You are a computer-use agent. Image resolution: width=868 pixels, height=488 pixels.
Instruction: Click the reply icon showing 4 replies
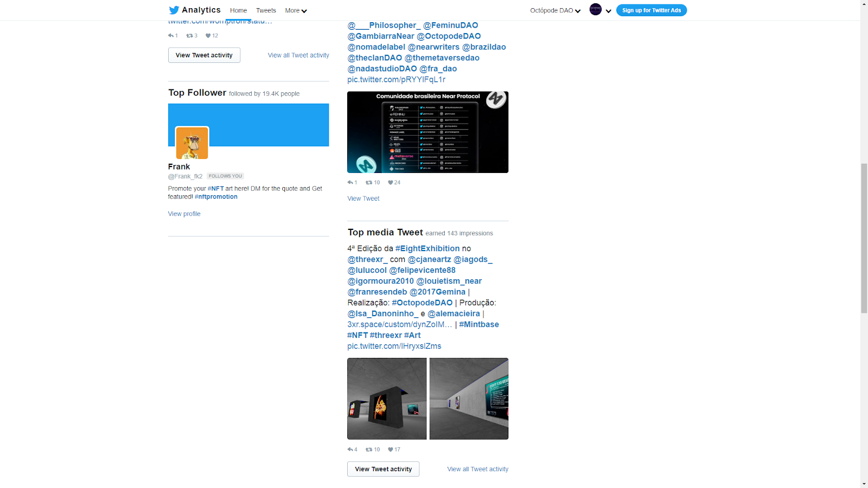coord(350,450)
